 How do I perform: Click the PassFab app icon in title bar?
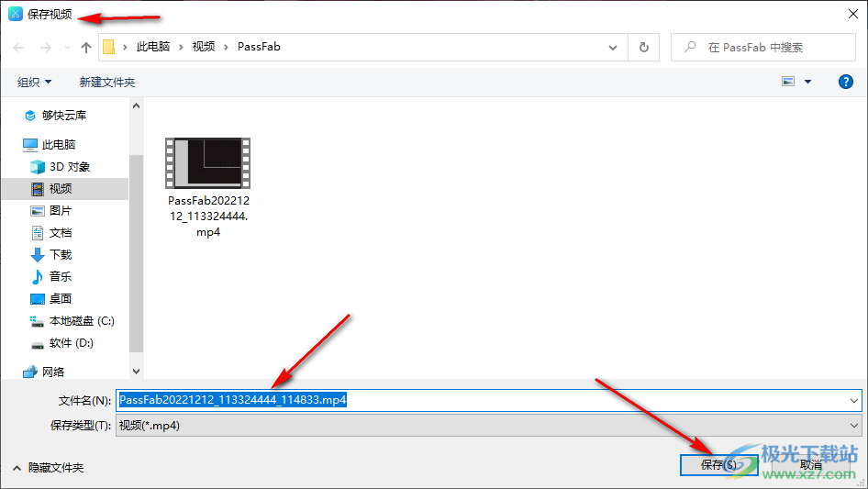point(16,14)
